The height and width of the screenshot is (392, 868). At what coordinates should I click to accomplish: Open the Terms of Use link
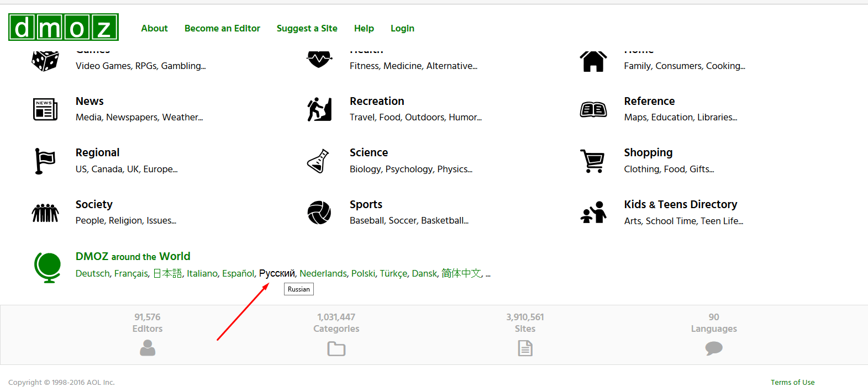pyautogui.click(x=793, y=382)
